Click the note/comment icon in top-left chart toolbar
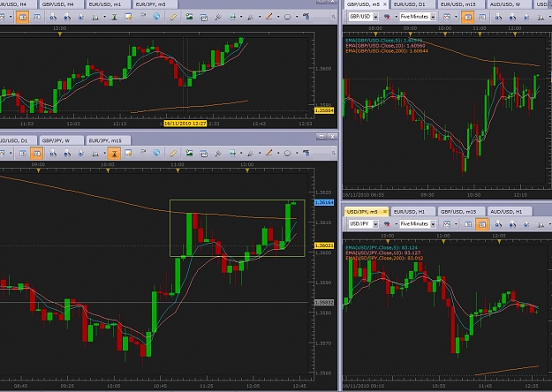Screen dimensions: 552x392 click(x=128, y=17)
